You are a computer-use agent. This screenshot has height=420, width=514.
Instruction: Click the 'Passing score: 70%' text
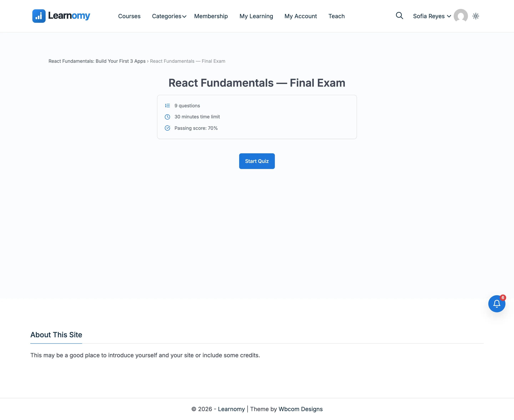tap(196, 128)
